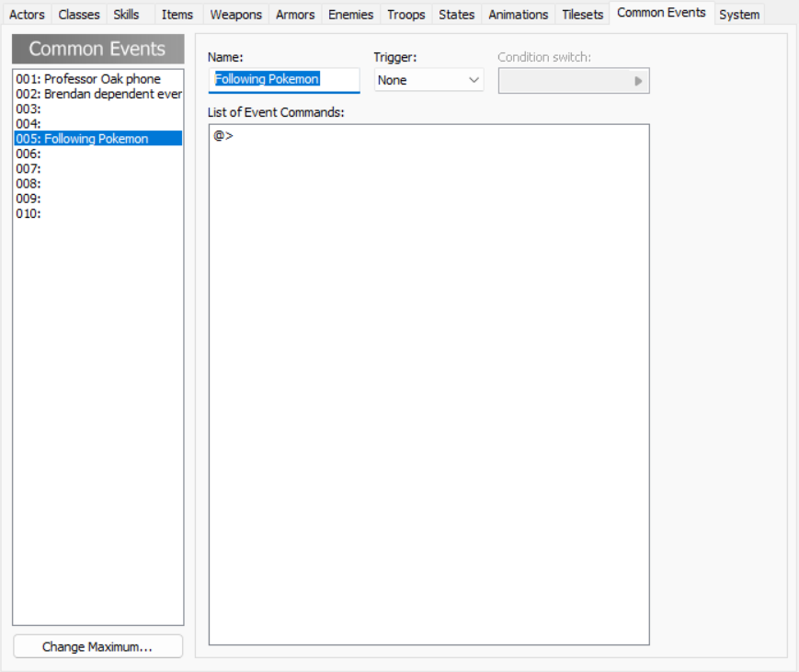The height and width of the screenshot is (672, 799).
Task: Switch to the Tilesets tab
Action: [x=583, y=15]
